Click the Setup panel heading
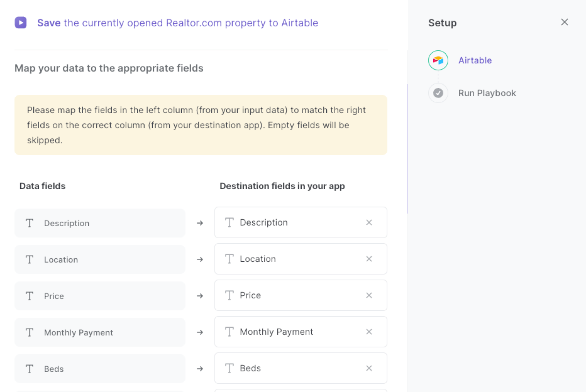 coord(442,23)
